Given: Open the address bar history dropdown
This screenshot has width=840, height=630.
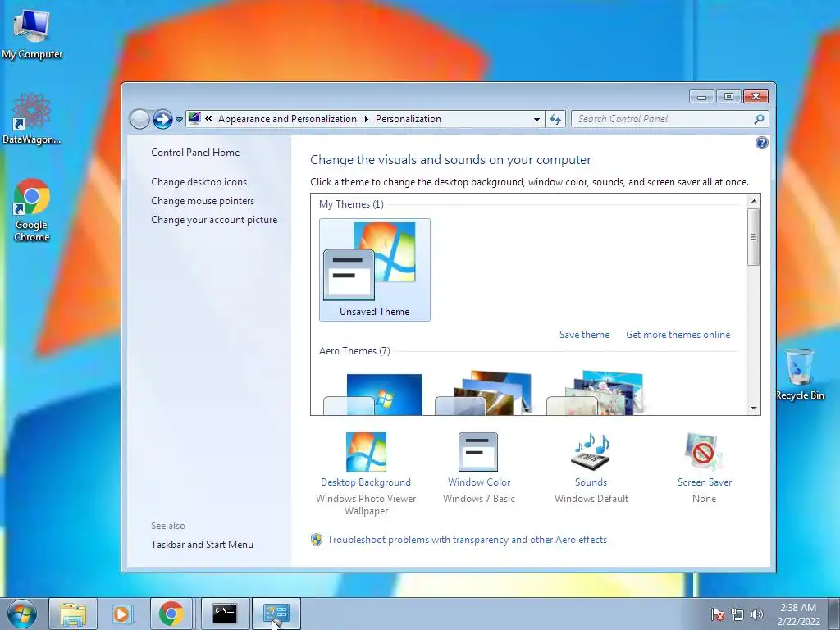Looking at the screenshot, I should (536, 120).
